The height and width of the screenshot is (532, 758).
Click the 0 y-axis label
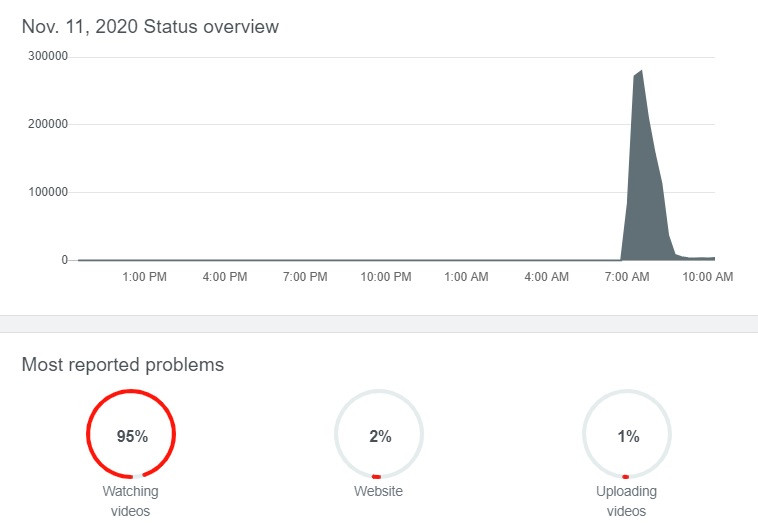64,260
